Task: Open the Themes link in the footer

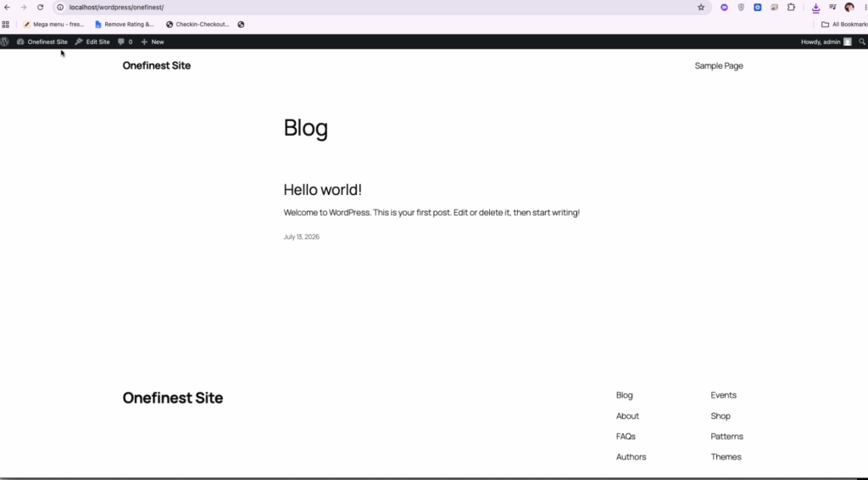Action: [726, 457]
